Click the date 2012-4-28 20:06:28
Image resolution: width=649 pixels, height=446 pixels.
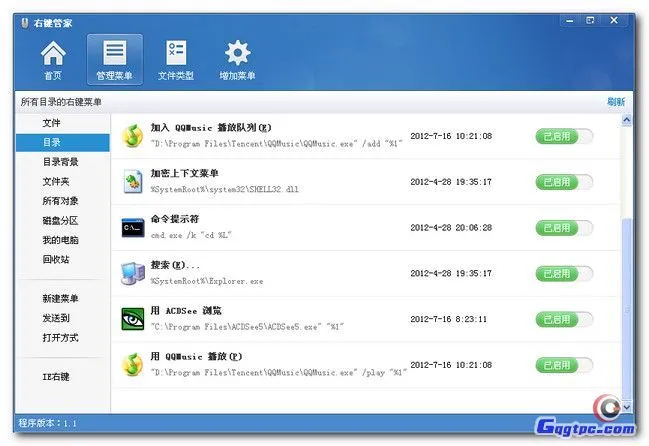pos(451,228)
